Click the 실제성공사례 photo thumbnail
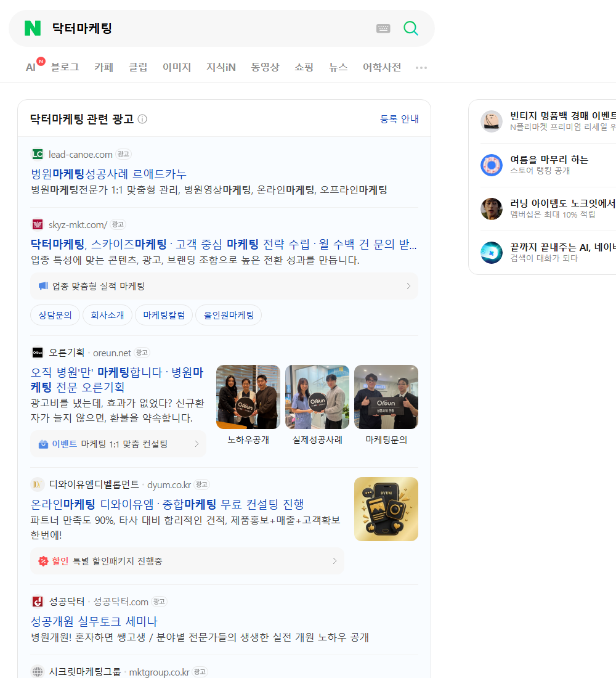616x678 pixels. (317, 397)
